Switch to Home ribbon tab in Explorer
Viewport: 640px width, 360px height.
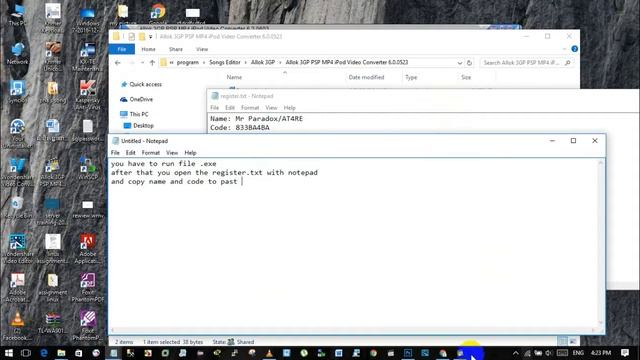coord(148,49)
